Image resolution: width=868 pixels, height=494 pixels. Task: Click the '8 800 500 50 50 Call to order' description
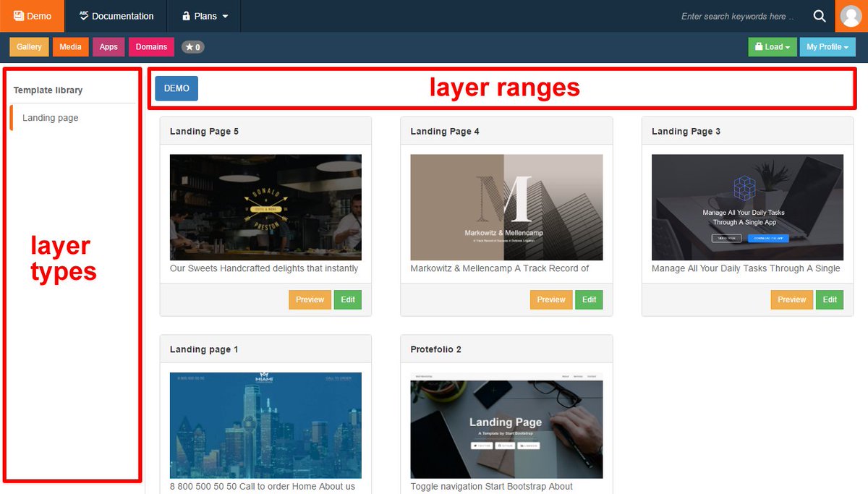(263, 487)
